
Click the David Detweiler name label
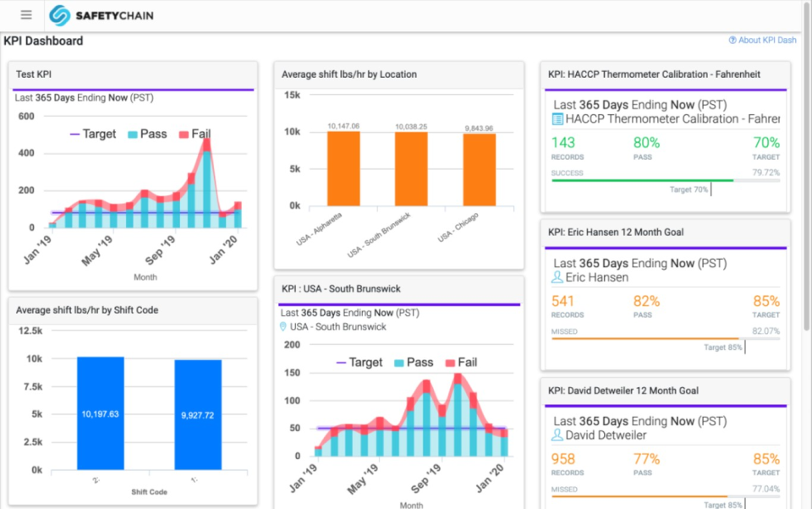tap(606, 435)
